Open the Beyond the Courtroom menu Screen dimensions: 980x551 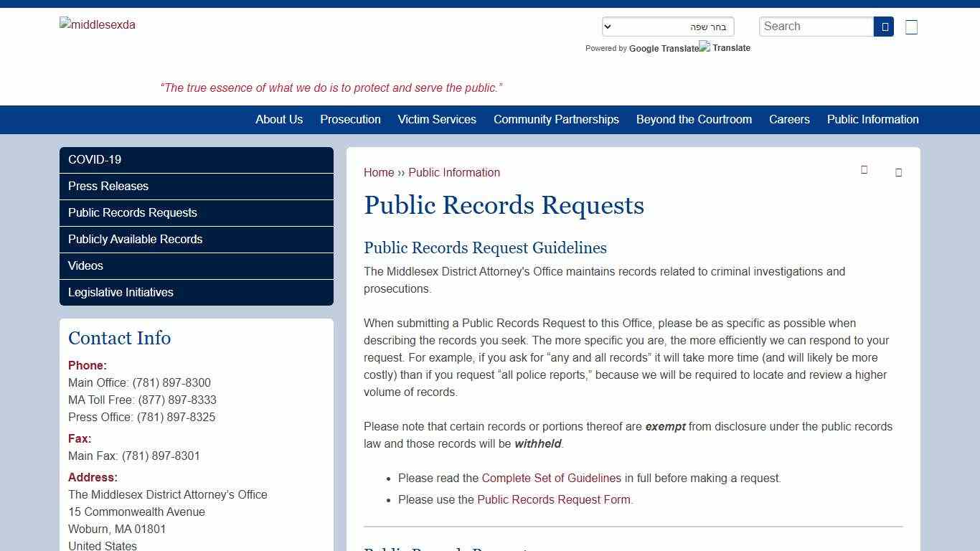(694, 120)
